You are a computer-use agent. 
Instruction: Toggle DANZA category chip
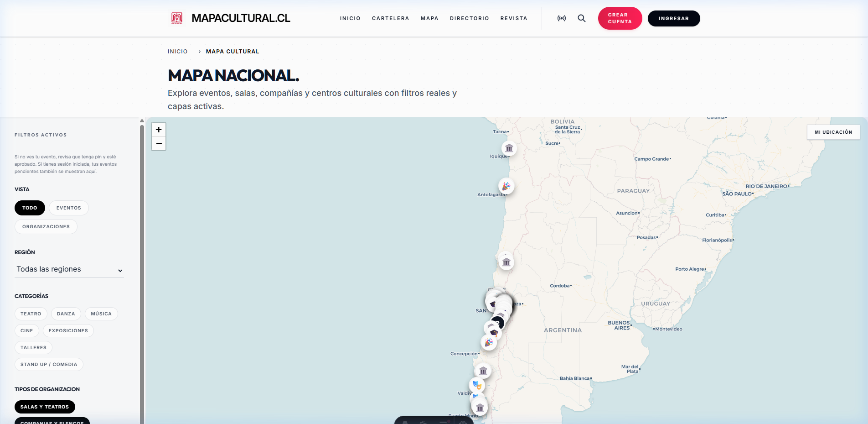[66, 314]
